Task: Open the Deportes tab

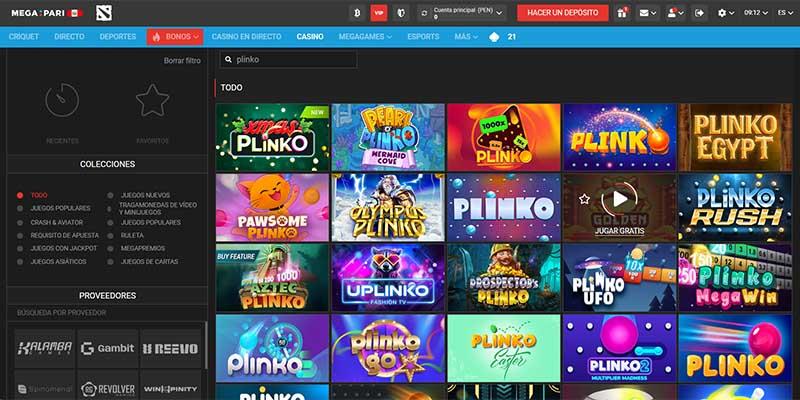Action: point(118,37)
